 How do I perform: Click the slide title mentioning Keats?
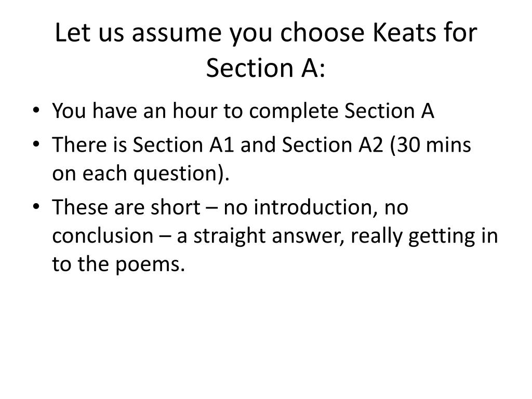pos(266,50)
